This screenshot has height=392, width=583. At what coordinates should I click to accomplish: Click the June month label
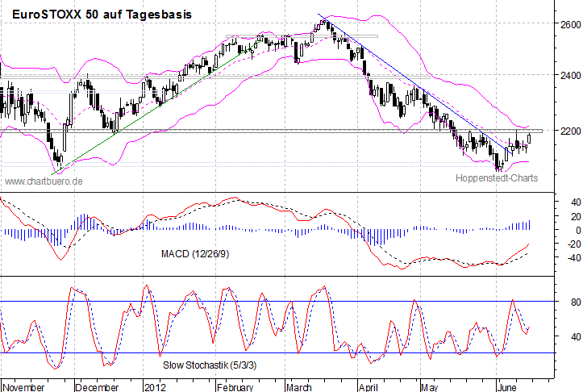tap(506, 387)
